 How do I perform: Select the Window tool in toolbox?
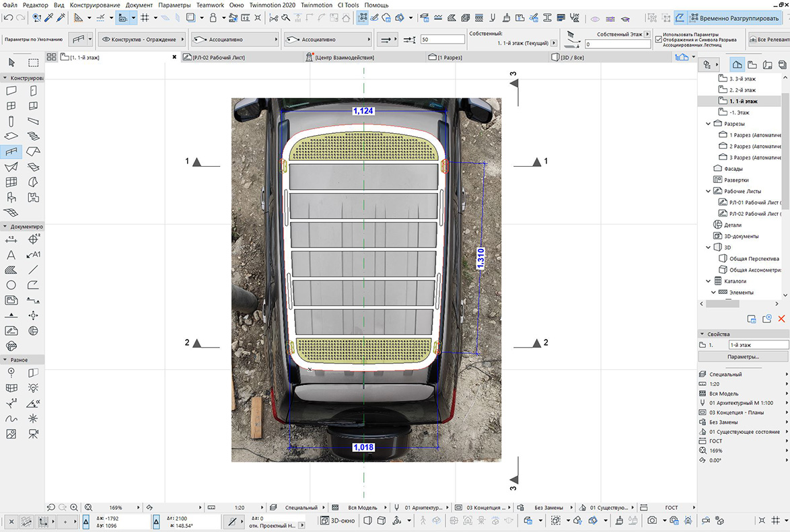[x=11, y=106]
